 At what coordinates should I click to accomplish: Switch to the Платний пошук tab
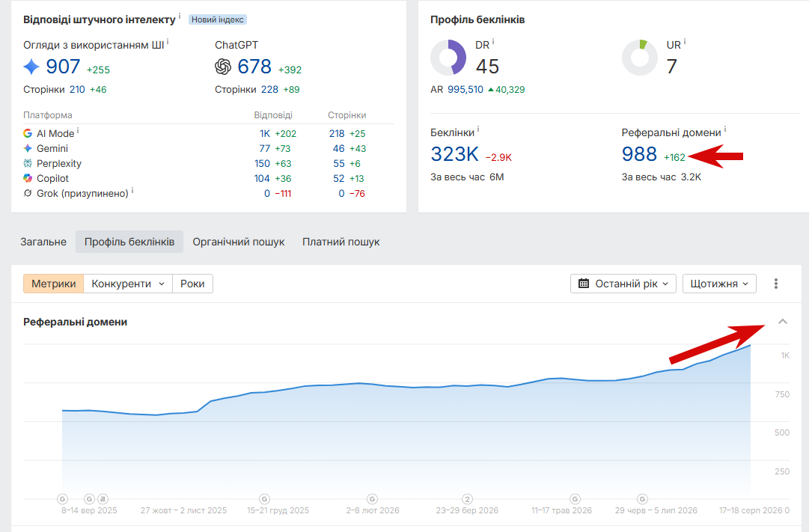pos(341,242)
